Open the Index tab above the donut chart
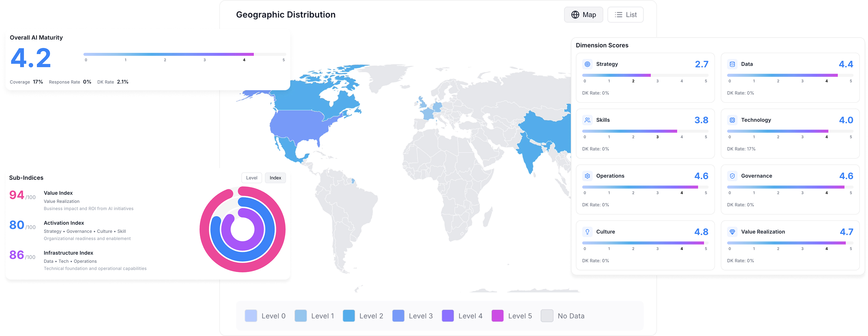 click(x=275, y=178)
